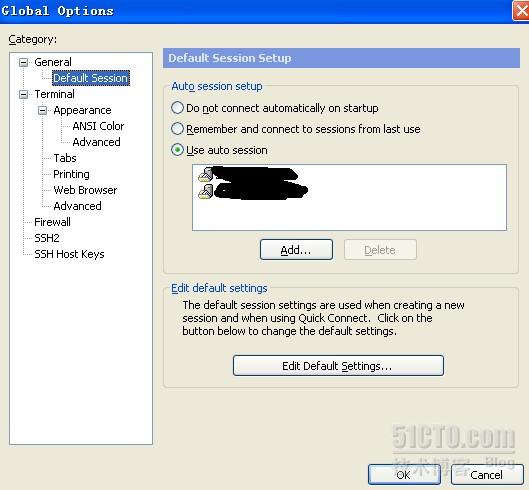529x490 pixels.
Task: Go to Printing settings
Action: 71,174
